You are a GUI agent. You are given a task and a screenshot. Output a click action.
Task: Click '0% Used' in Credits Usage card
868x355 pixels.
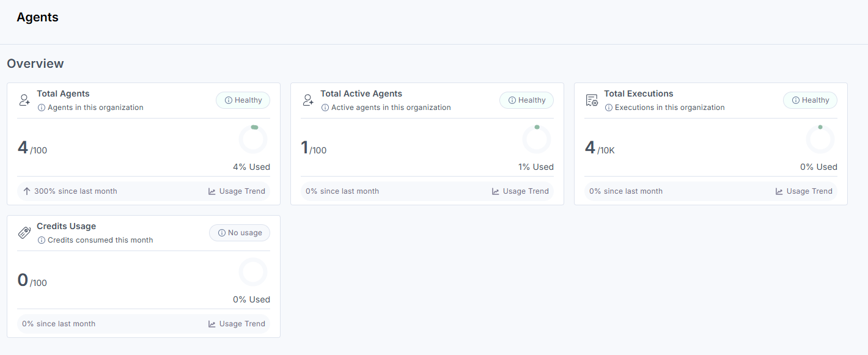[251, 299]
